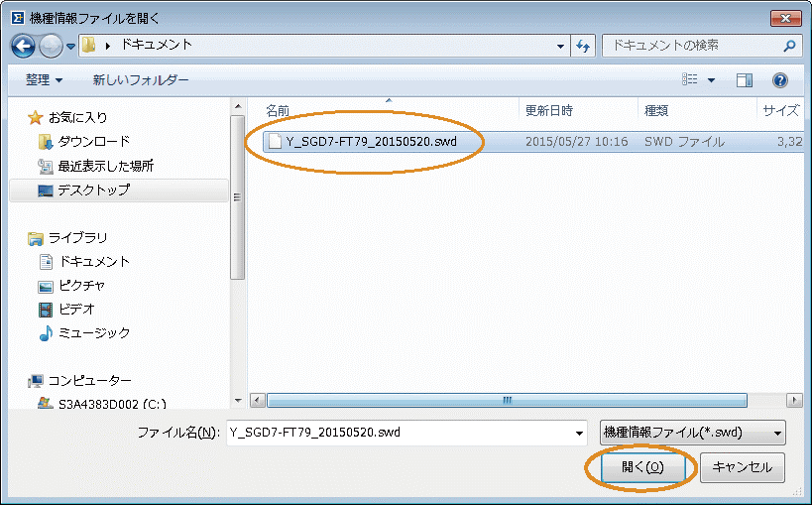Click the sidebar scroll down arrow
812x505 pixels.
pos(238,400)
